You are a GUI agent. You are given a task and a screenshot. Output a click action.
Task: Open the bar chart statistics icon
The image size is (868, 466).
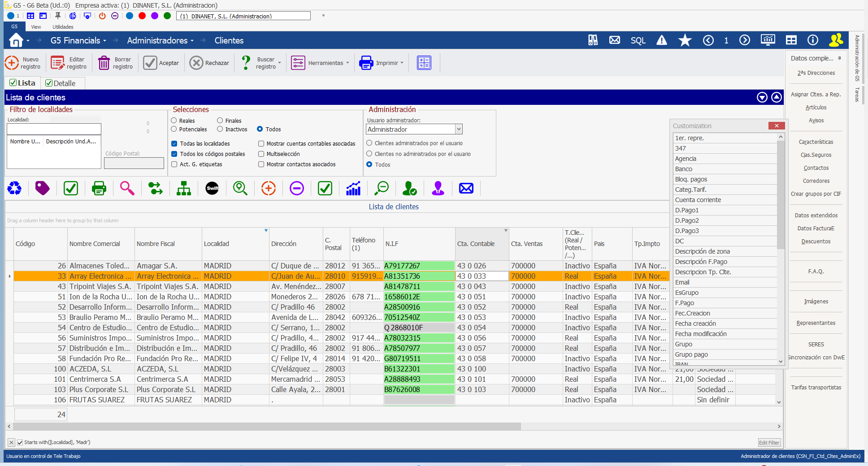coord(353,188)
